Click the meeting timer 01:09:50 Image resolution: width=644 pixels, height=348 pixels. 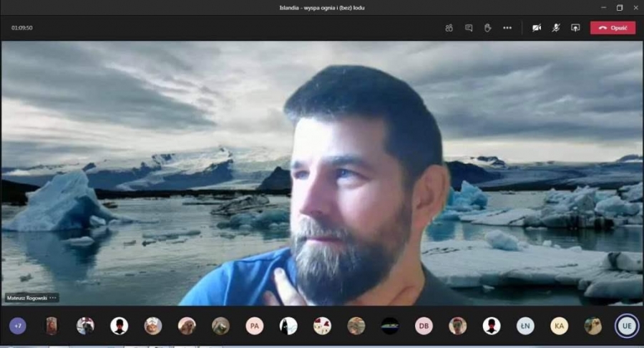tap(21, 28)
